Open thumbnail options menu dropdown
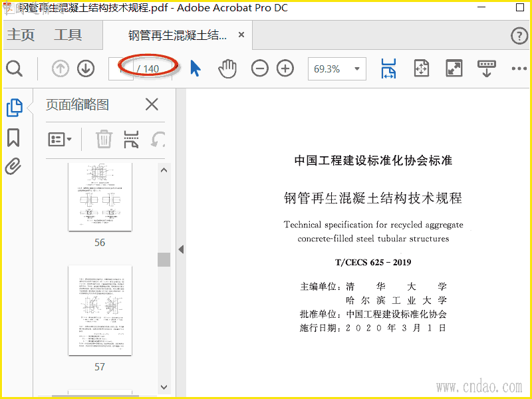Viewport: 532px width, 399px height. tap(60, 139)
